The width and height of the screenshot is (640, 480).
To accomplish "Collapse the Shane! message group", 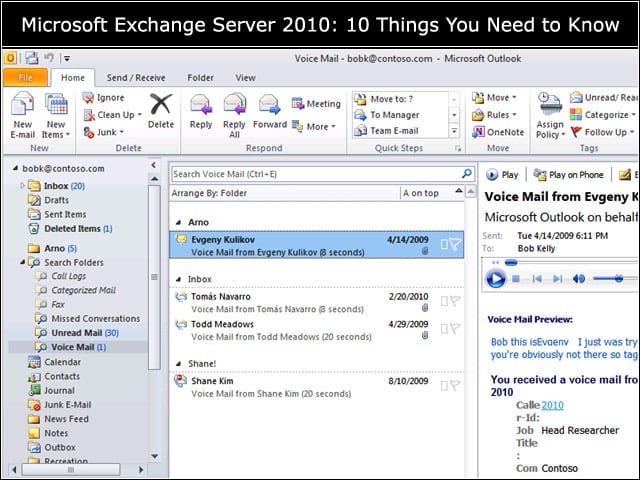I will (179, 363).
